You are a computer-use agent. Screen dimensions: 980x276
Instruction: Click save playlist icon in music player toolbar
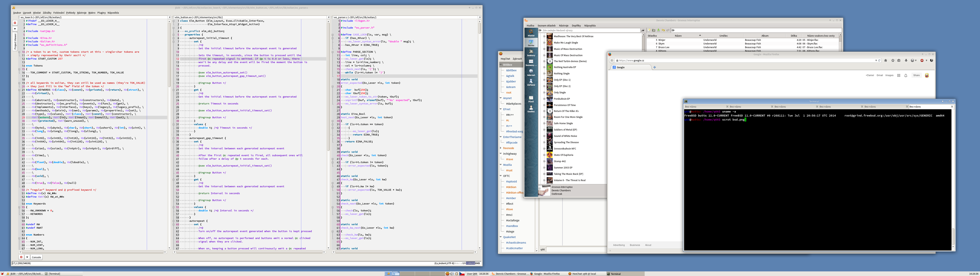click(658, 30)
